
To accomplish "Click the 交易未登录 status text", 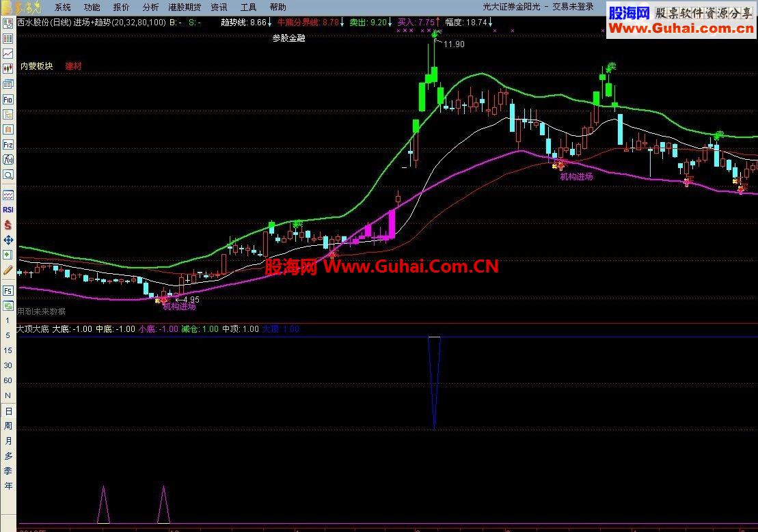I will 573,8.
